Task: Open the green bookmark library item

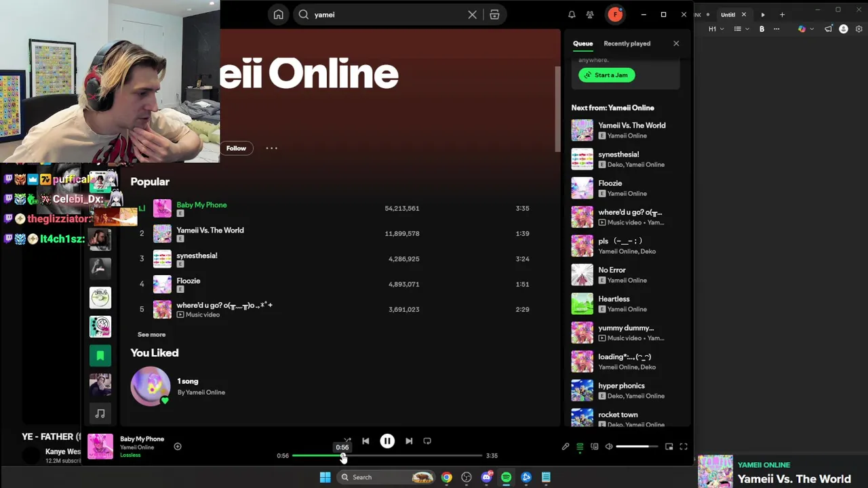Action: click(x=100, y=355)
